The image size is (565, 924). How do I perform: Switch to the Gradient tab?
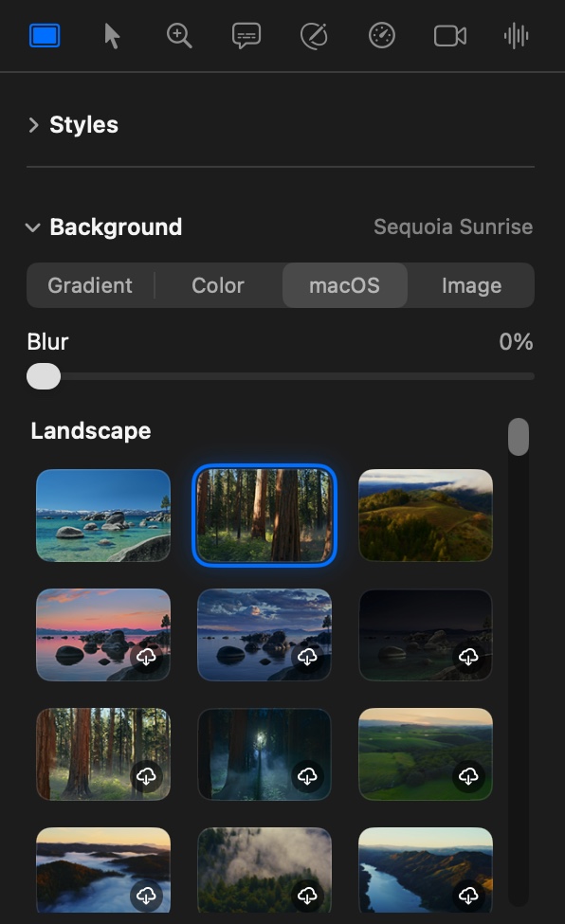[90, 285]
